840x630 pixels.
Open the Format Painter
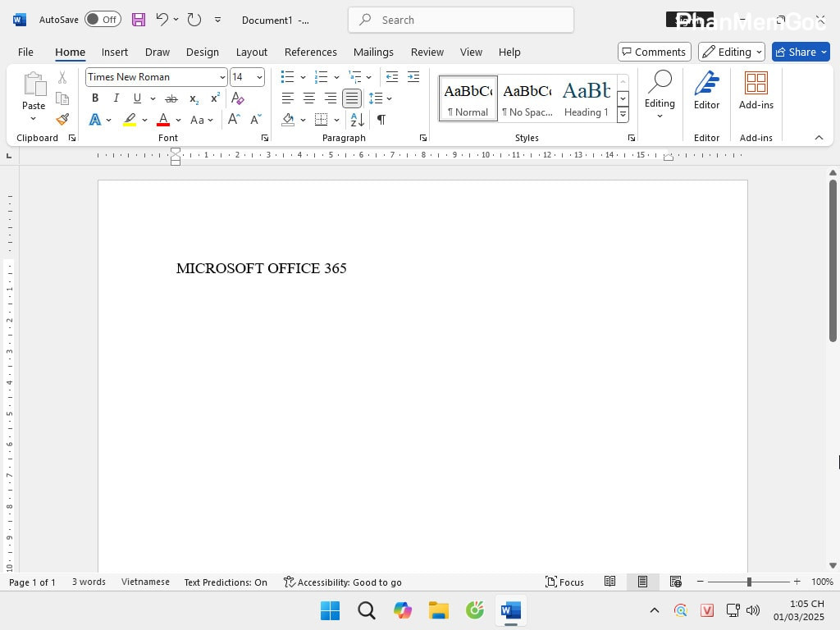62,119
